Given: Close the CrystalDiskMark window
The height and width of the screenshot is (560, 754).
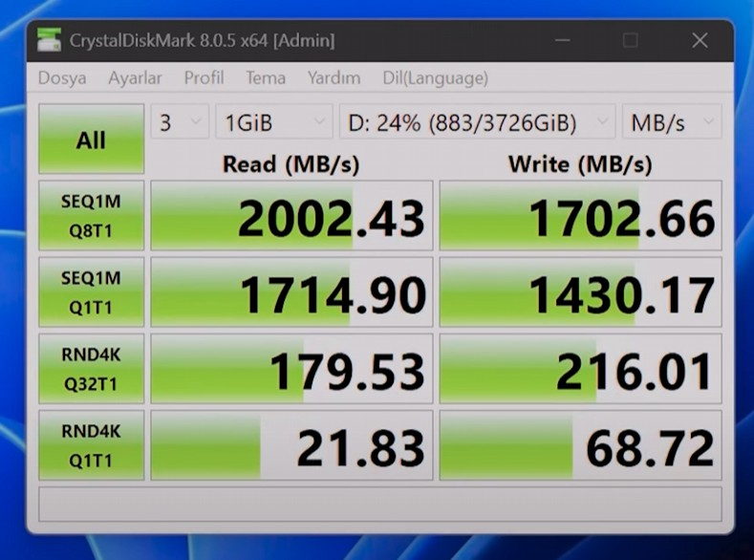Looking at the screenshot, I should (x=700, y=40).
